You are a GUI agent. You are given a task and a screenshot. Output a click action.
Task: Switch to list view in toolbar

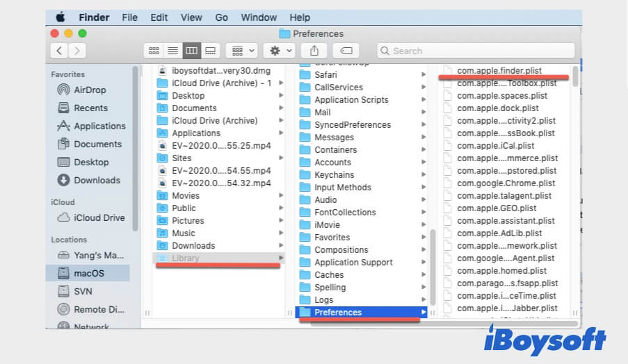(x=173, y=51)
